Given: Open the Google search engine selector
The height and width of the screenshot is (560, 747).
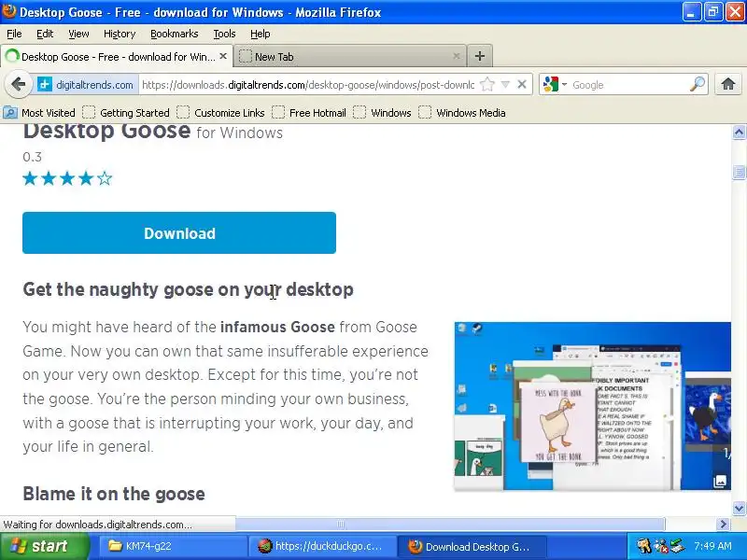Looking at the screenshot, I should [555, 85].
